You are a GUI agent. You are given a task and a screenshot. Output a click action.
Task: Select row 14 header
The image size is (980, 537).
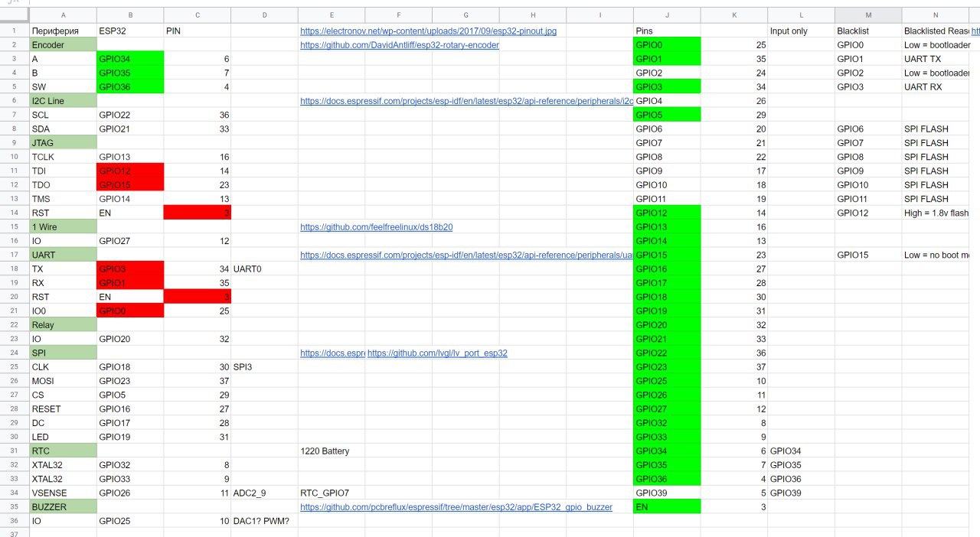pyautogui.click(x=15, y=213)
